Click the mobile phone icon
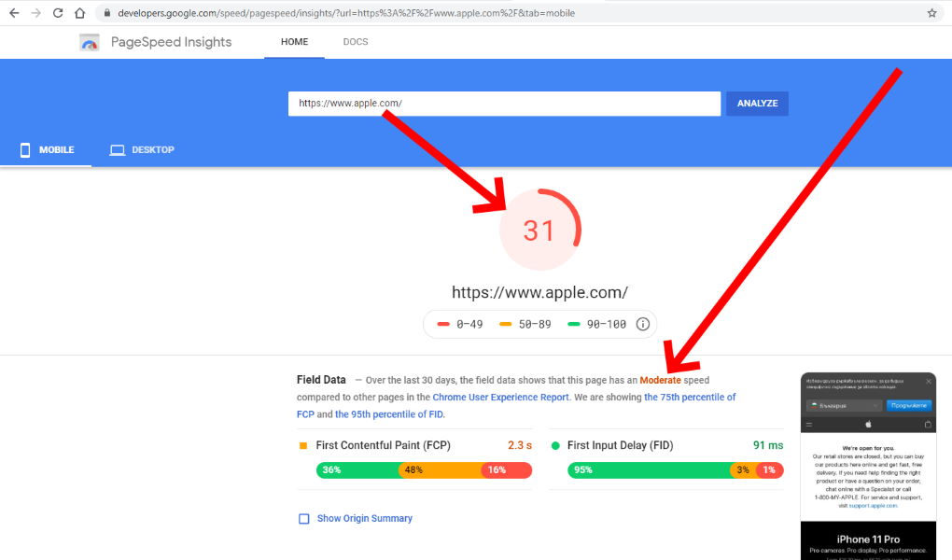This screenshot has height=560, width=952. pyautogui.click(x=25, y=150)
